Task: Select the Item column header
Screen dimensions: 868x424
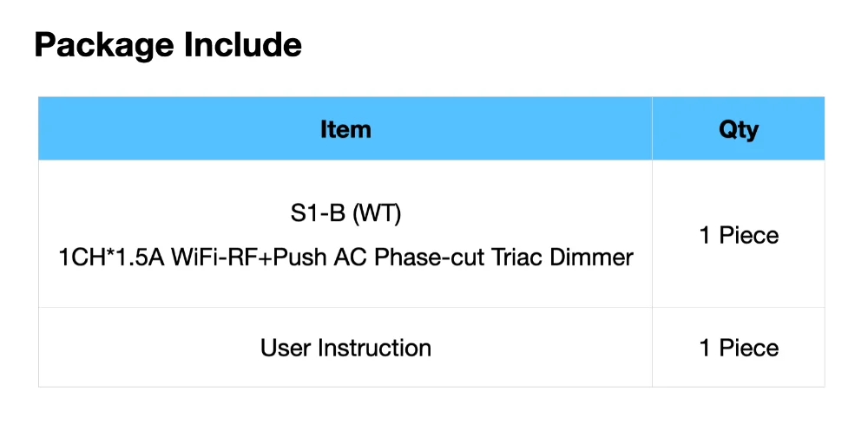Action: [345, 129]
